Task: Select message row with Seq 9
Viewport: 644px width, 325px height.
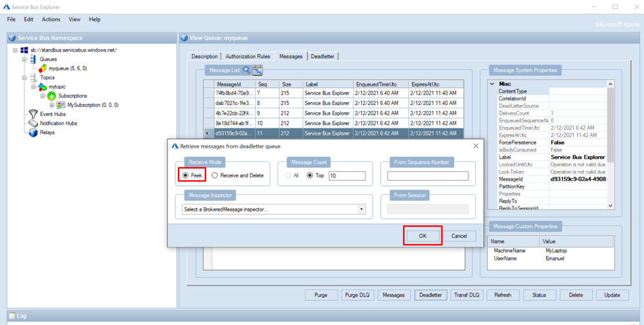Action: (334, 113)
